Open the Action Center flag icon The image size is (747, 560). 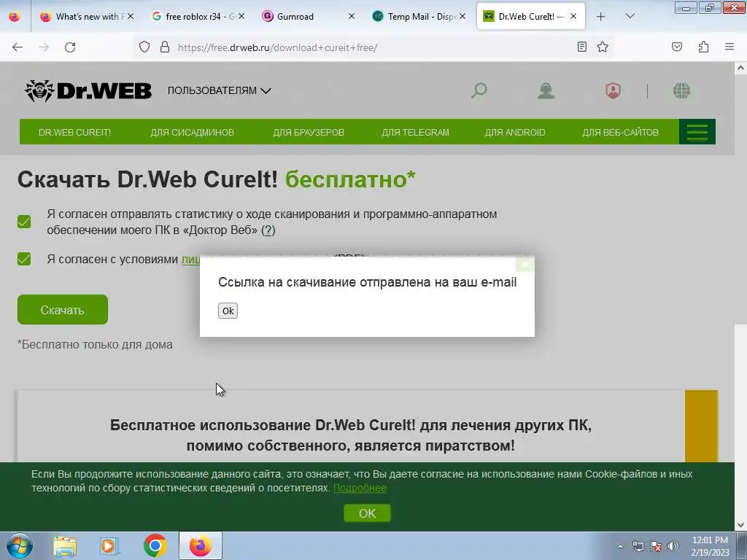pyautogui.click(x=656, y=546)
